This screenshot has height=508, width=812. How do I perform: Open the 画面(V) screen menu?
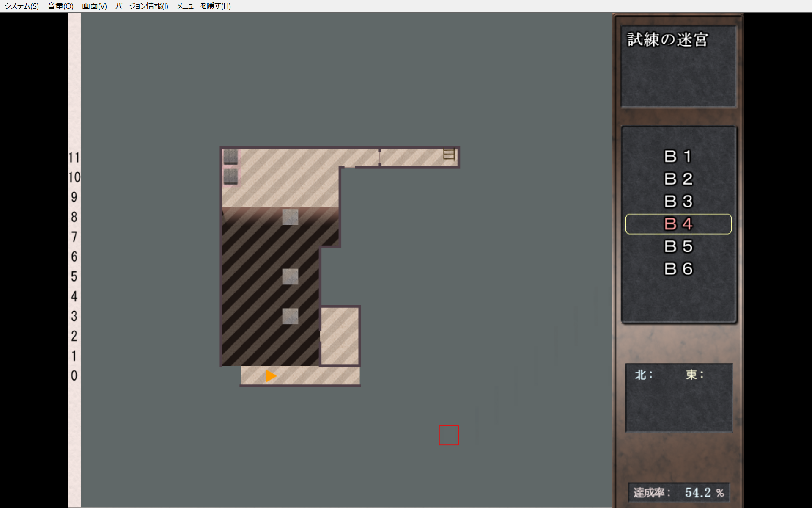coord(94,6)
